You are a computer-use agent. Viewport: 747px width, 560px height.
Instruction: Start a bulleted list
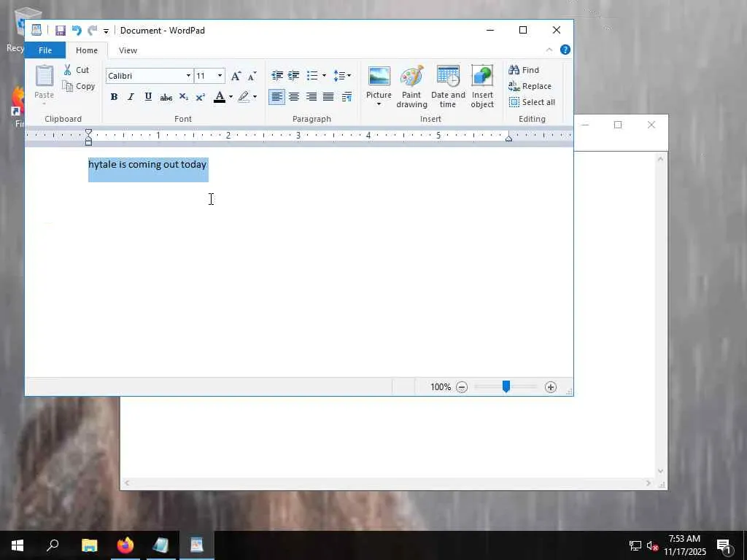pos(312,75)
